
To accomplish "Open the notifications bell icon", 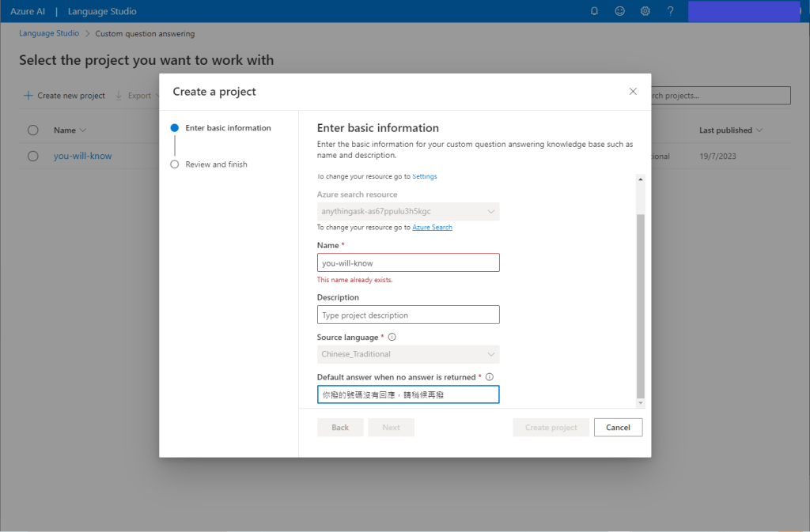I will point(595,11).
